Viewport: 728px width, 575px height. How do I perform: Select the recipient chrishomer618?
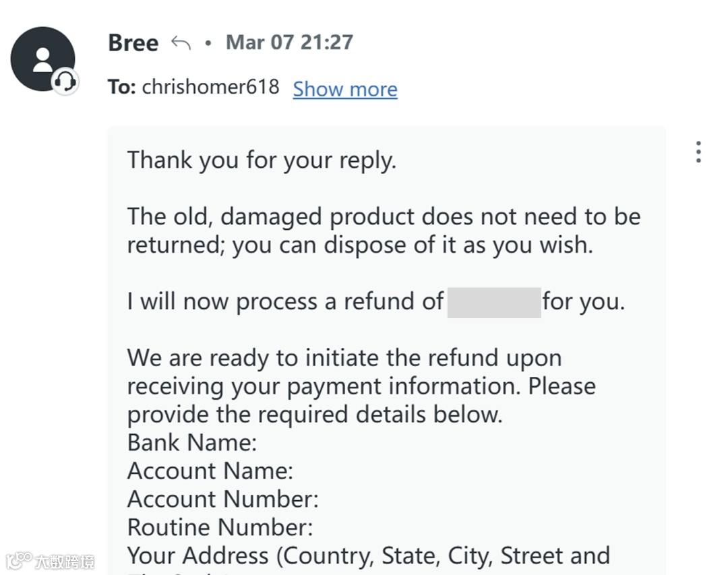[210, 87]
